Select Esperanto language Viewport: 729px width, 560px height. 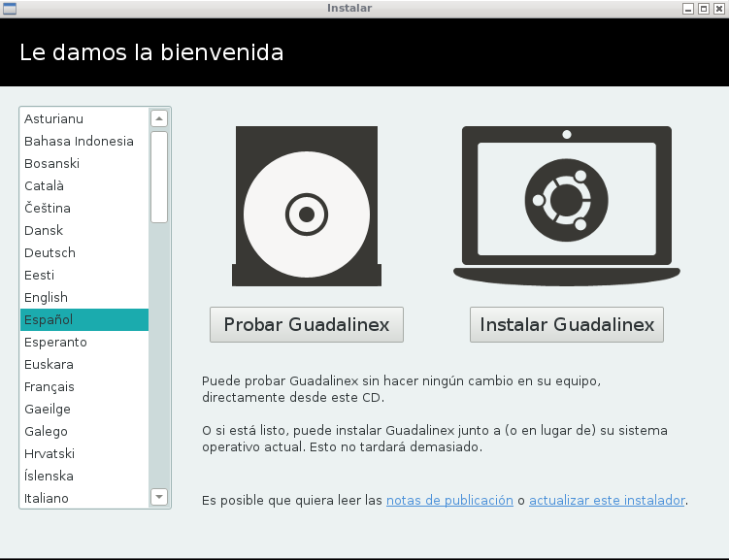(x=84, y=342)
